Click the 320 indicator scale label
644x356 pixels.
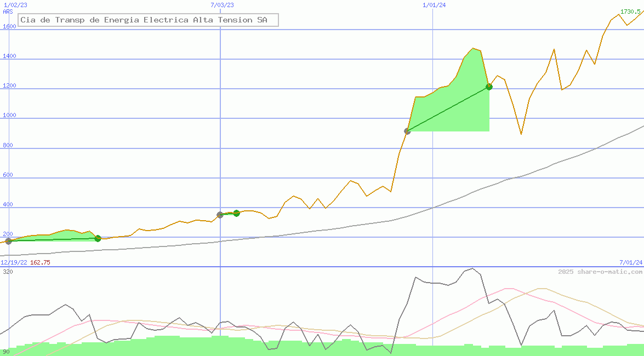pos(8,272)
